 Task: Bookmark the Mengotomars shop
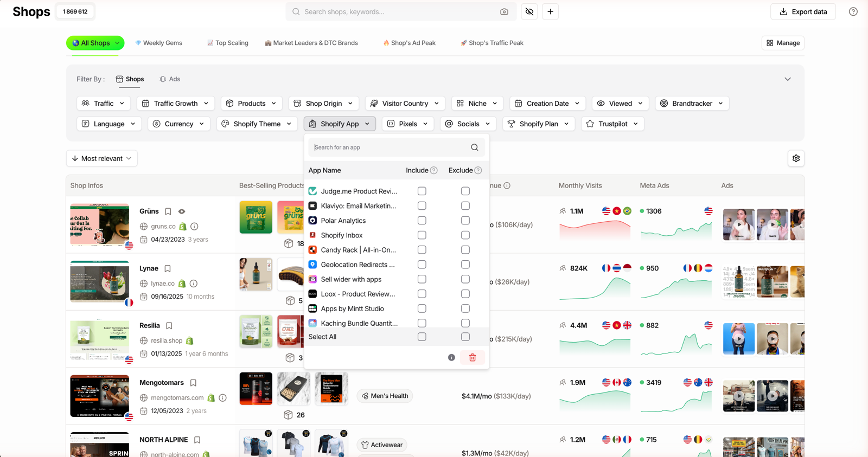tap(193, 383)
